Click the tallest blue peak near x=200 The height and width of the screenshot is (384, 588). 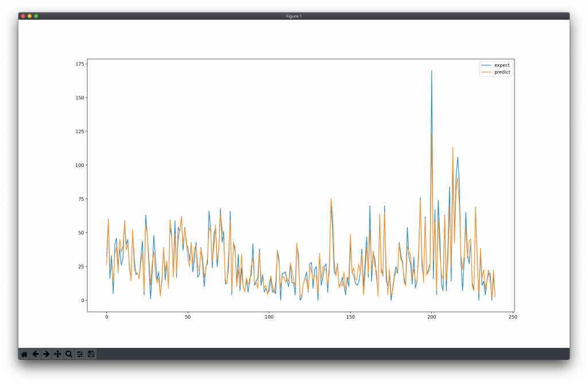coord(432,71)
